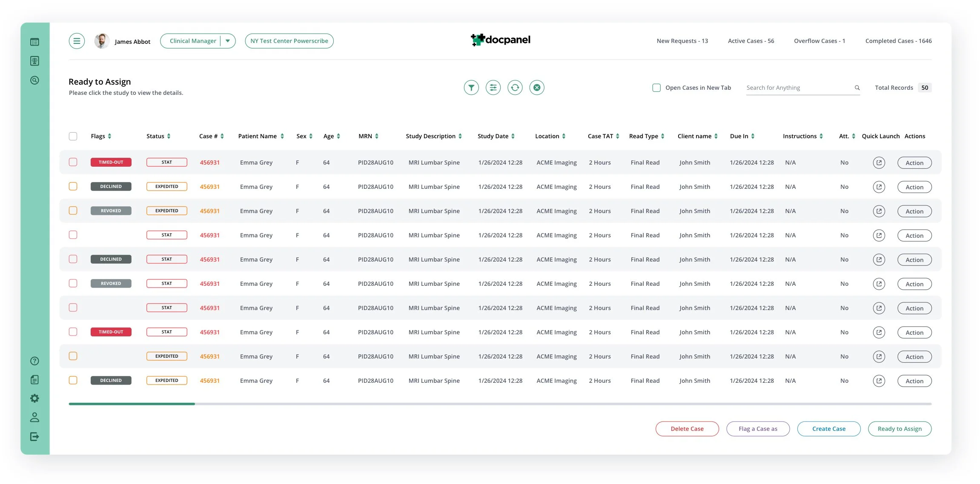Click the Search for Anything field

798,88
